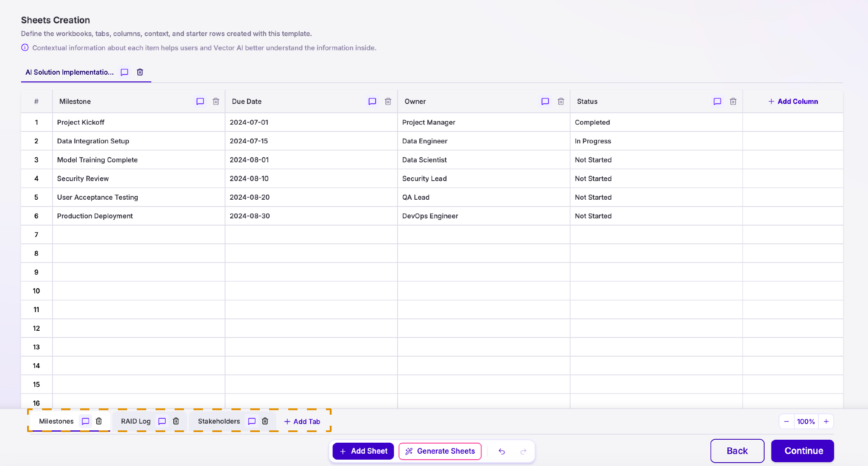This screenshot has width=868, height=466.
Task: Open context comment for Due Date column
Action: [372, 101]
